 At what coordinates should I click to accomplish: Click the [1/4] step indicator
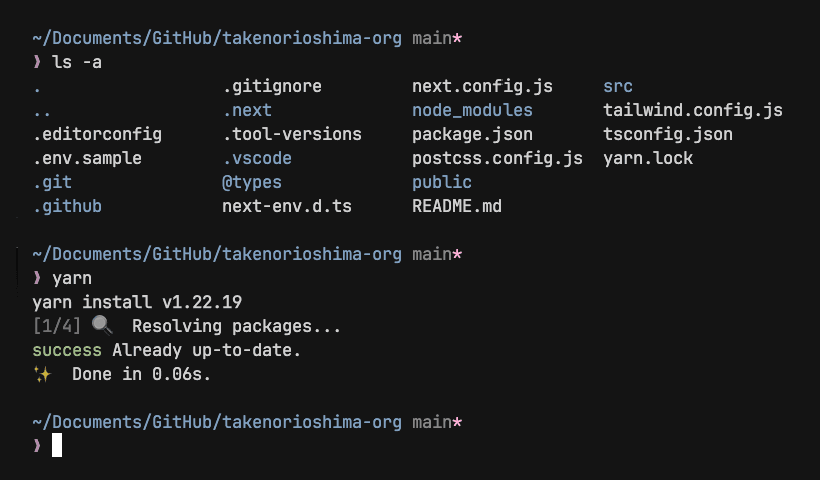click(57, 326)
